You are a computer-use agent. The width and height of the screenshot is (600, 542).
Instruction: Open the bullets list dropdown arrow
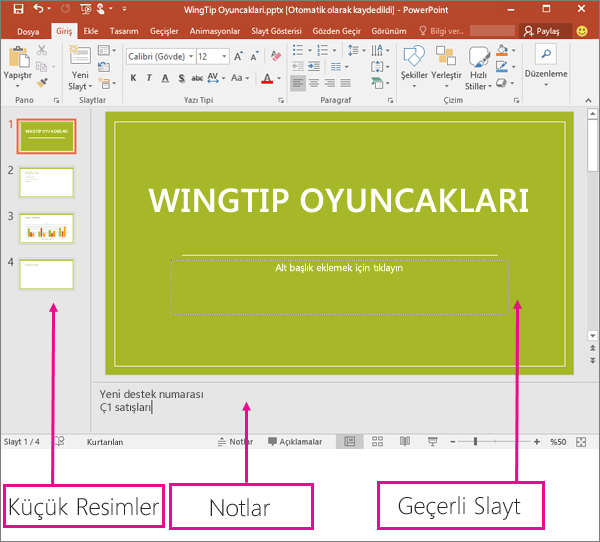coord(310,50)
